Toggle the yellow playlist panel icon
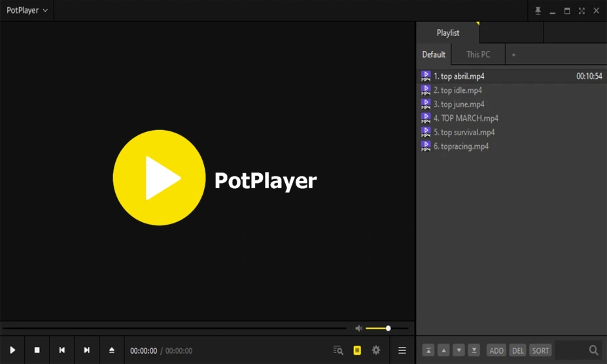Viewport: 607px width, 364px height. pos(357,350)
